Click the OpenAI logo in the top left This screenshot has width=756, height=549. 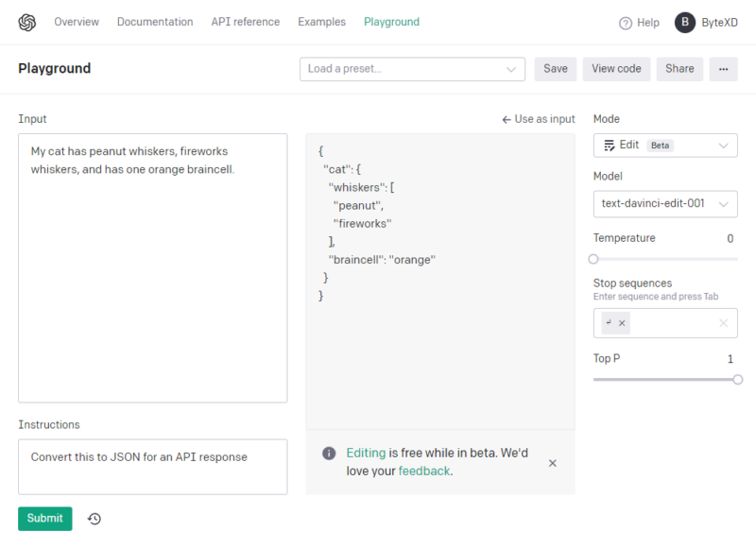tap(26, 22)
